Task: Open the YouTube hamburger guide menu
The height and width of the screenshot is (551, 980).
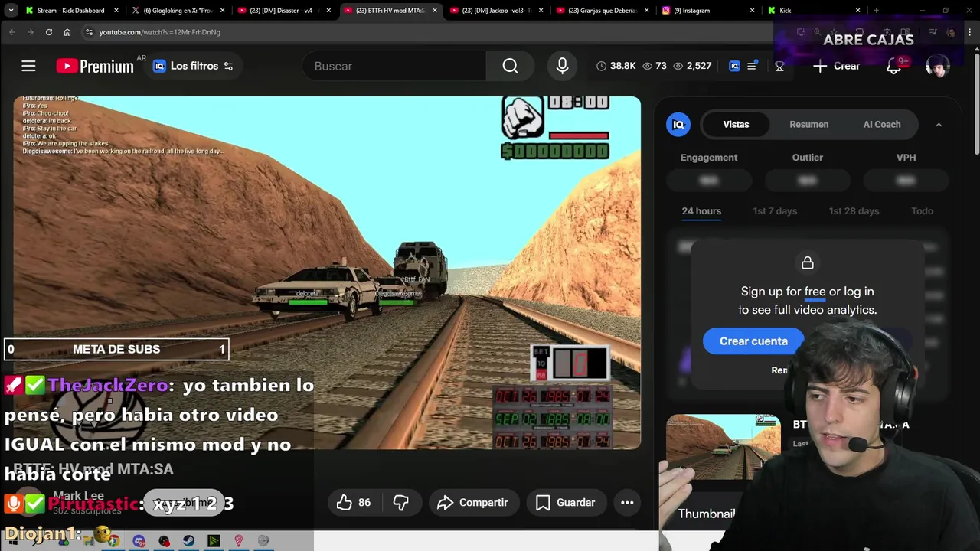Action: (28, 66)
